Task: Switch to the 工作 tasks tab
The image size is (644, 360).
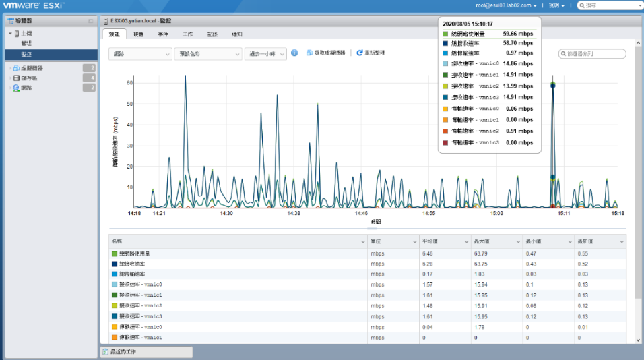Action: [188, 34]
